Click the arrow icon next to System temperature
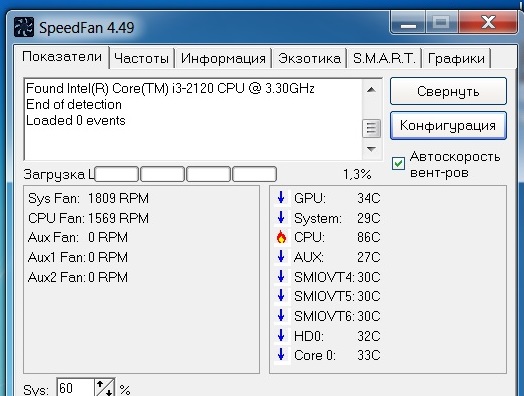524x396 pixels. click(x=281, y=218)
